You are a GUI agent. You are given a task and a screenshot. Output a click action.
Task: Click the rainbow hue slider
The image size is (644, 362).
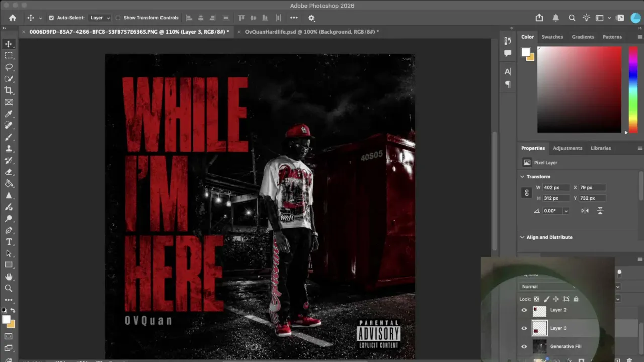point(633,89)
